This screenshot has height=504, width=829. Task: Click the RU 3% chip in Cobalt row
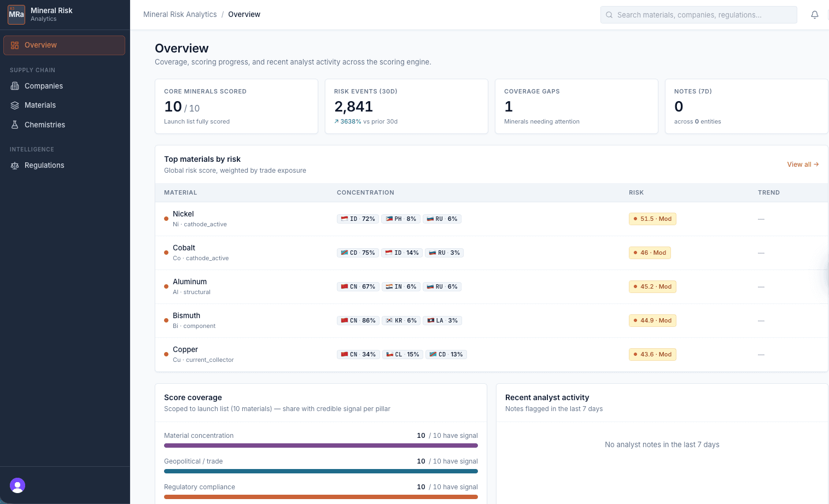[x=445, y=253]
